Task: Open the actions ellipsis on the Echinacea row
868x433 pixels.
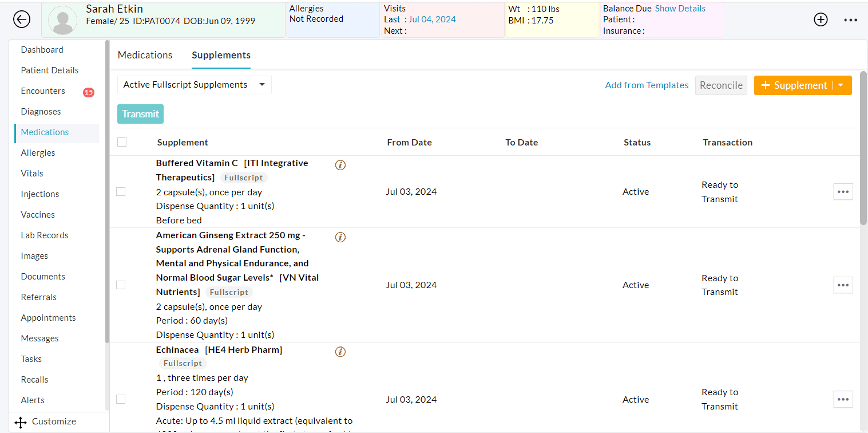Action: (x=843, y=399)
